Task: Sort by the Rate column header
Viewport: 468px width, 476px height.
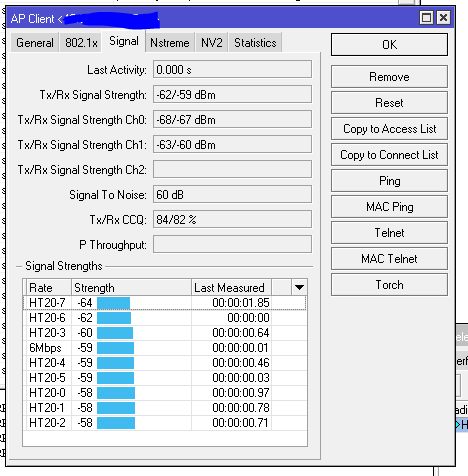Action: pyautogui.click(x=49, y=287)
